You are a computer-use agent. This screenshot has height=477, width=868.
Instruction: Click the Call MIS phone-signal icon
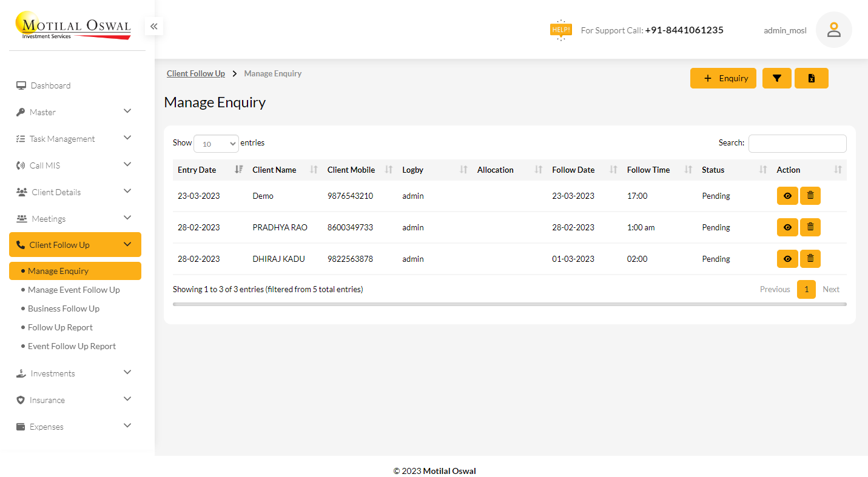21,165
